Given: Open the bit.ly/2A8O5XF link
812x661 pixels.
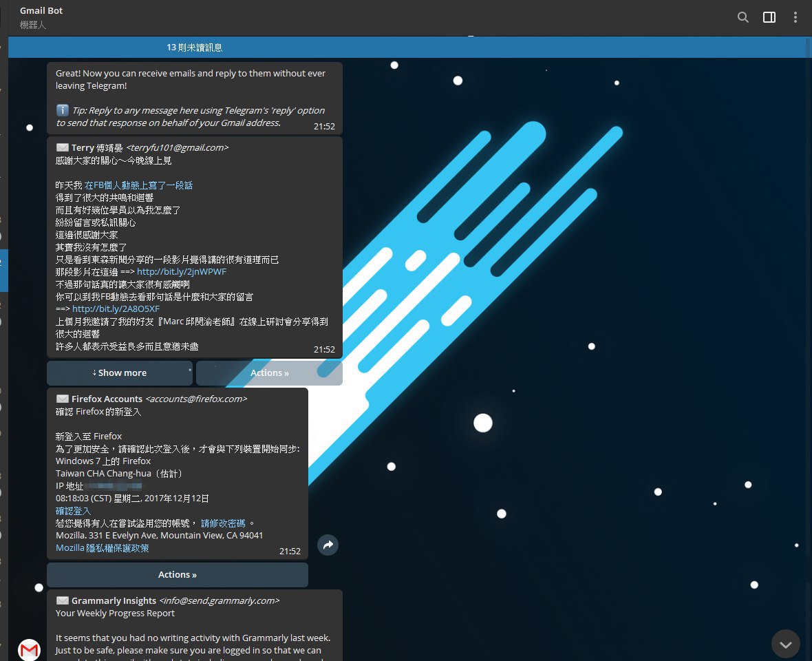Looking at the screenshot, I should pos(116,309).
